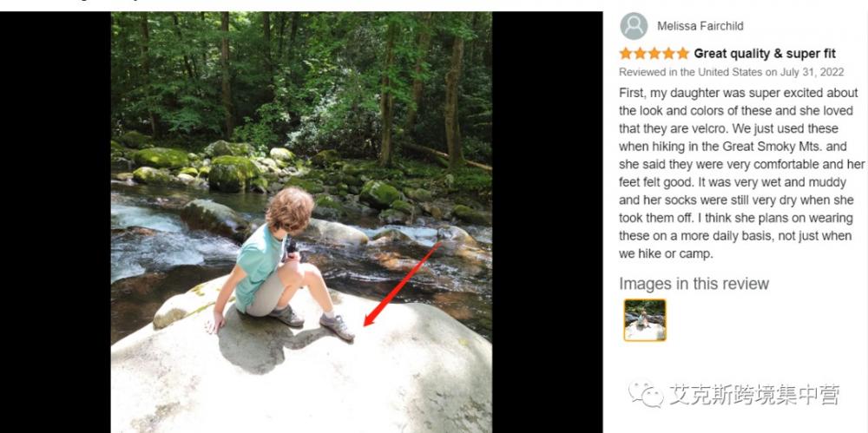Screen dimensions: 868x433
Task: Select the review photo thumbnail
Action: coord(644,319)
